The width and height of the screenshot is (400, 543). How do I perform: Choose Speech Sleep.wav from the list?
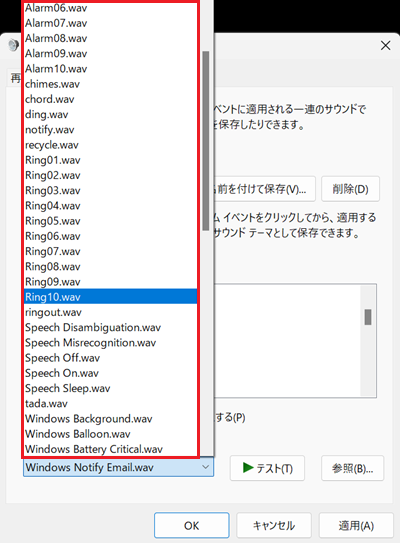point(111,388)
